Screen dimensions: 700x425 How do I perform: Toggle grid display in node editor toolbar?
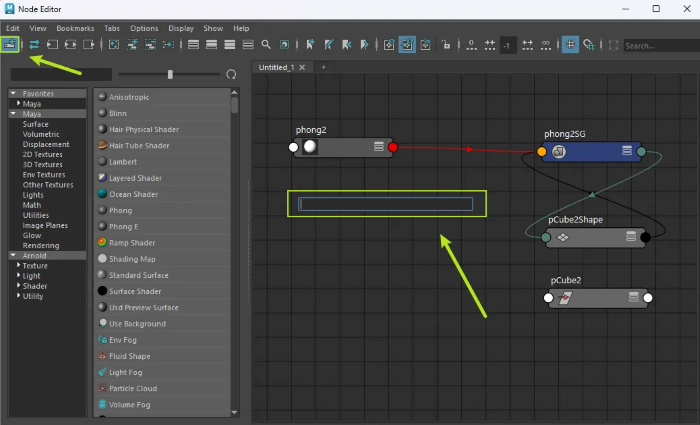coord(569,45)
